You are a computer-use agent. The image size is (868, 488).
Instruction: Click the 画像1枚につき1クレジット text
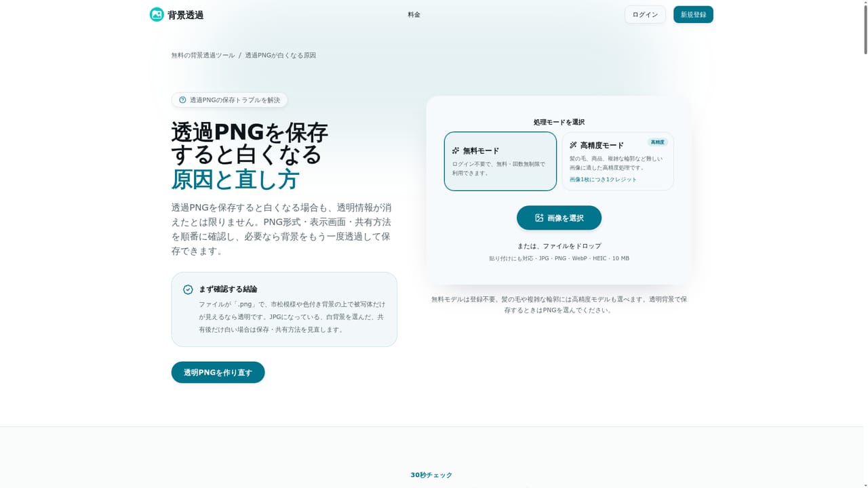coord(603,180)
